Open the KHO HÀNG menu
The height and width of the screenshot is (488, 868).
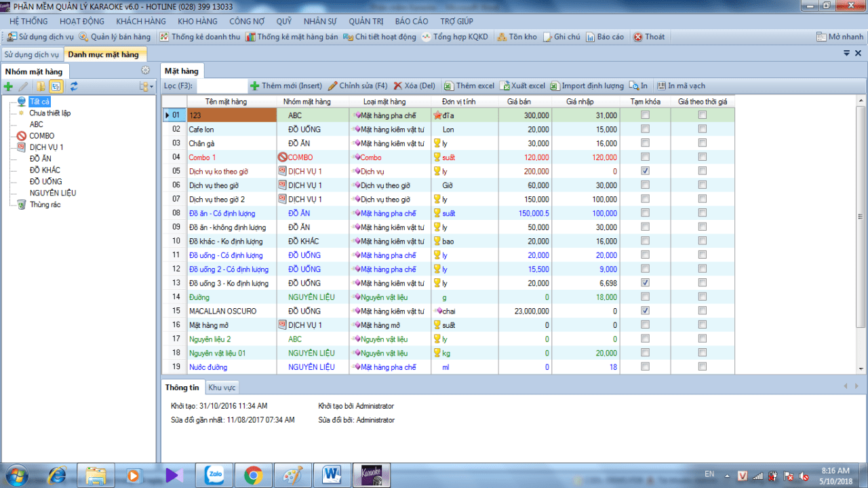(x=197, y=22)
